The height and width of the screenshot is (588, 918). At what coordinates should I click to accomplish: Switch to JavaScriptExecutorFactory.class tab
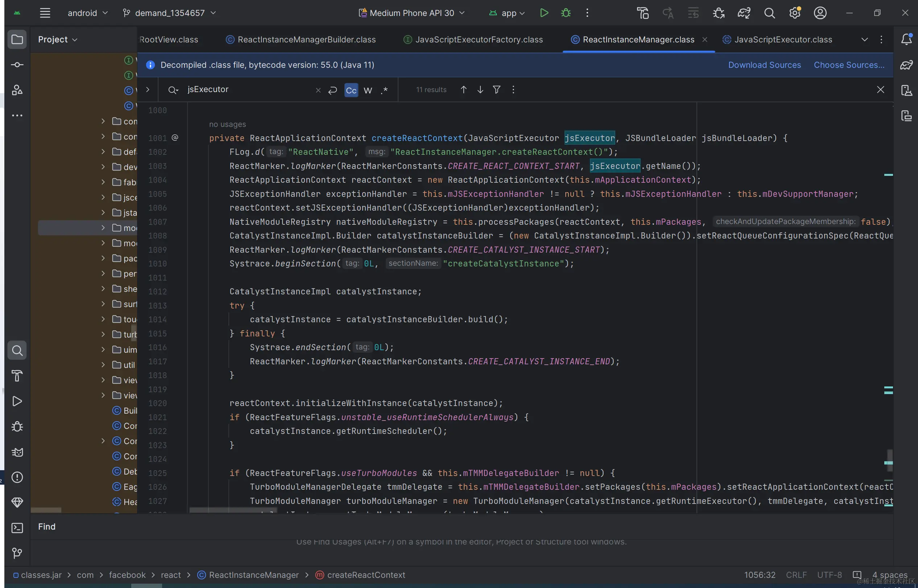(479, 40)
